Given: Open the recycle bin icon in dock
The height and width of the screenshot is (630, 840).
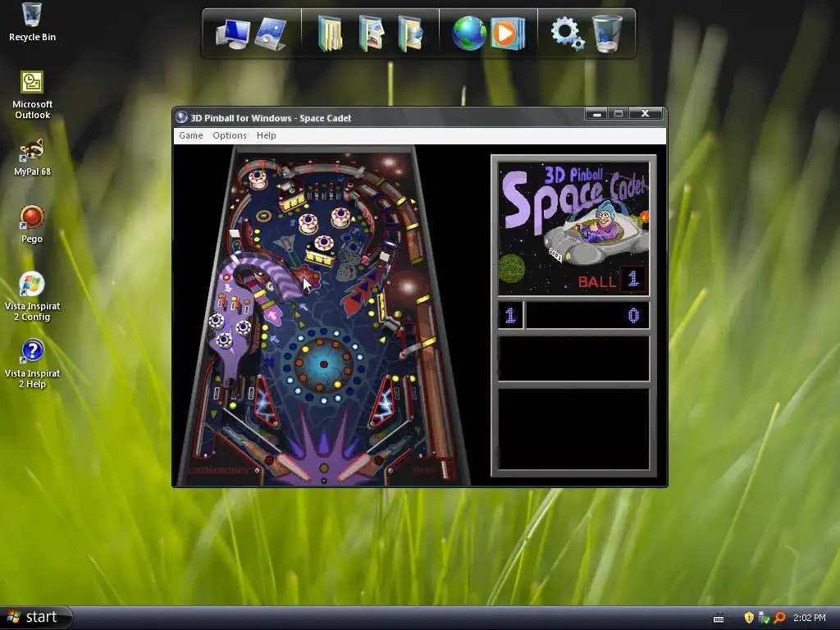Looking at the screenshot, I should coord(608,33).
